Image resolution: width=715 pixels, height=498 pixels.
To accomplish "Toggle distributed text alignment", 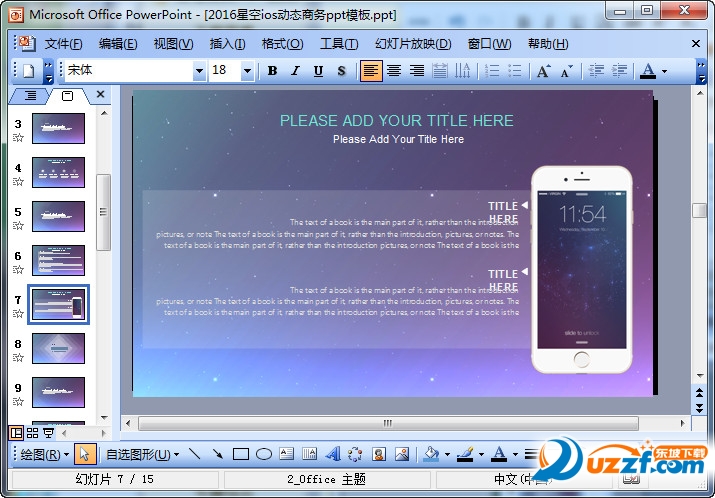I will coord(440,71).
